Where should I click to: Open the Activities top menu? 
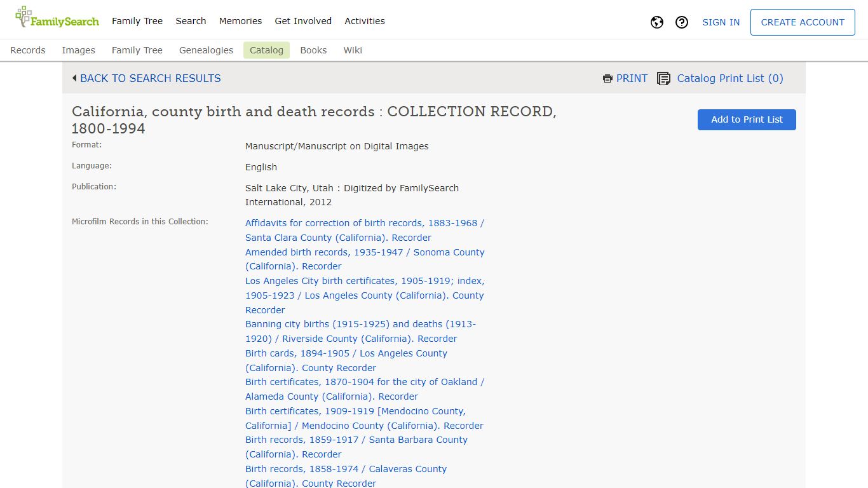tap(365, 21)
